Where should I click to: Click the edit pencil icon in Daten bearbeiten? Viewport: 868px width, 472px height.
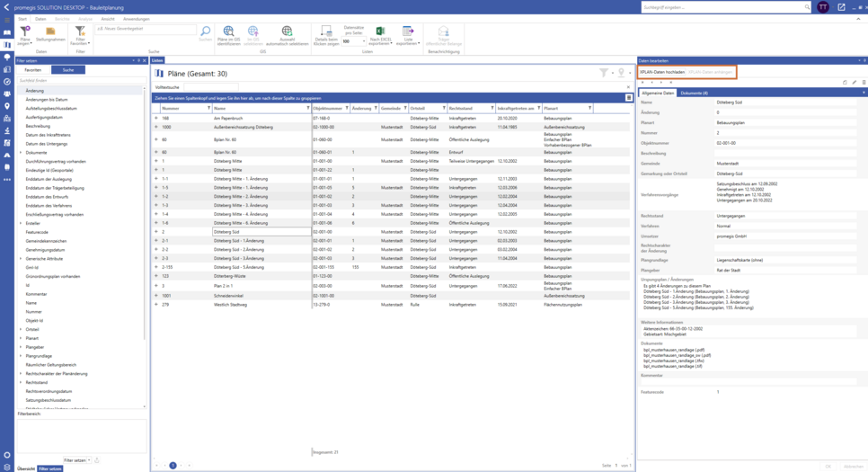855,83
